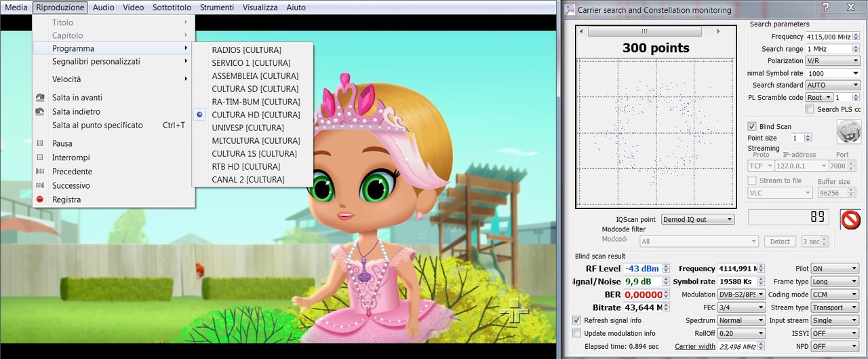Image resolution: width=868 pixels, height=359 pixels.
Task: Click the red Registra record icon
Action: (x=40, y=200)
